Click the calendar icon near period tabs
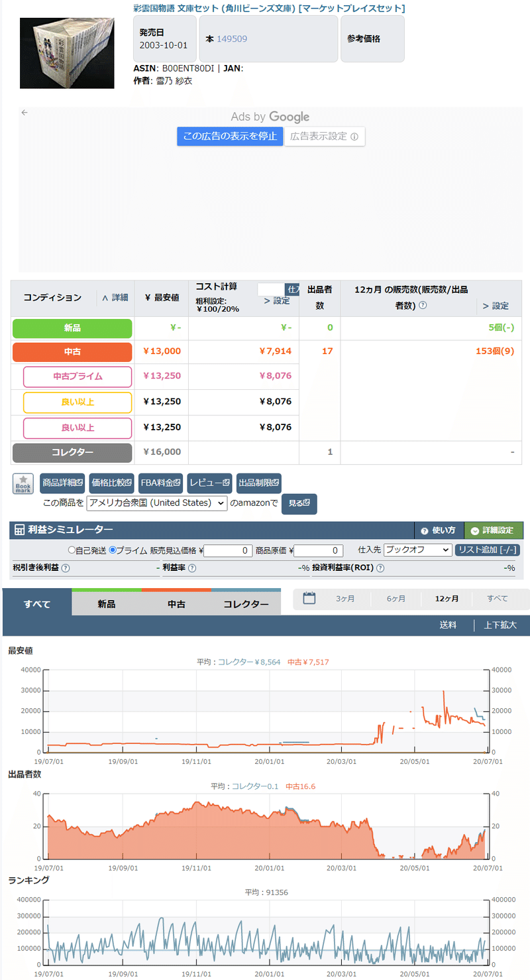Image resolution: width=530 pixels, height=980 pixels. 309,598
